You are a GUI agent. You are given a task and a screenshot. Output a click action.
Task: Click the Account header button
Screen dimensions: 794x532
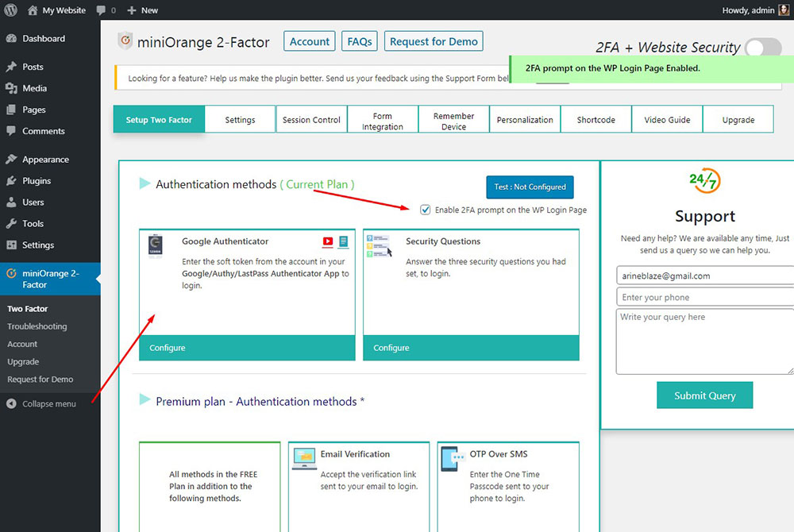[310, 41]
